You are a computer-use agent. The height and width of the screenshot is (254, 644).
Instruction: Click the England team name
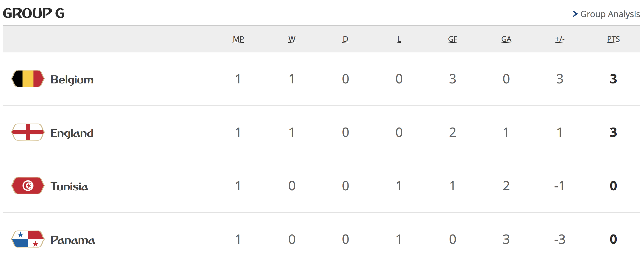coord(72,133)
